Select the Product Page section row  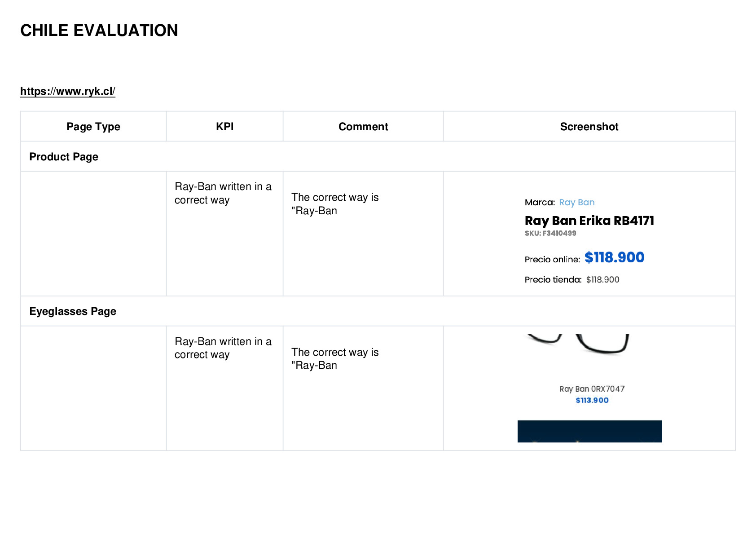coord(378,157)
